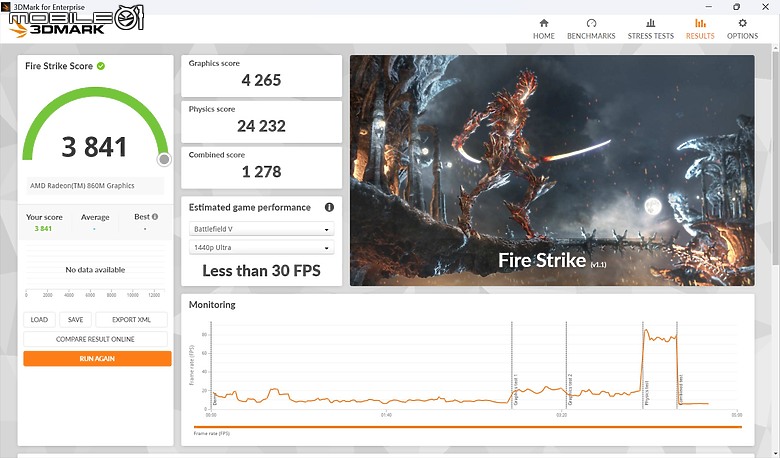Click the info icon next to Best
This screenshot has height=458, width=780.
[155, 217]
